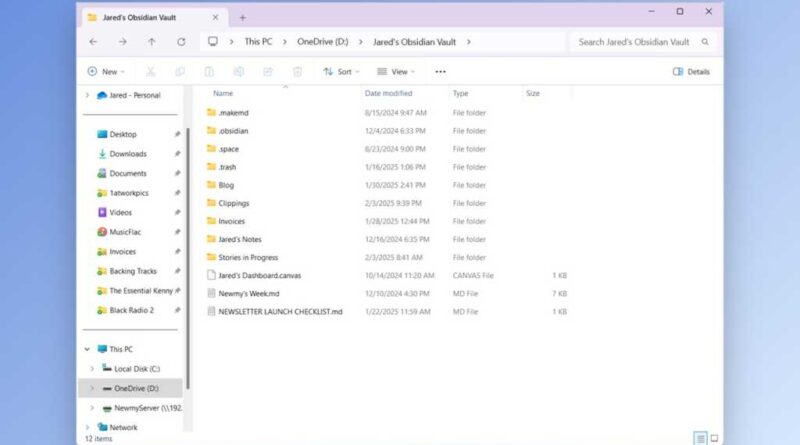This screenshot has height=445, width=800.
Task: Select the Downloads quick access item
Action: click(127, 154)
